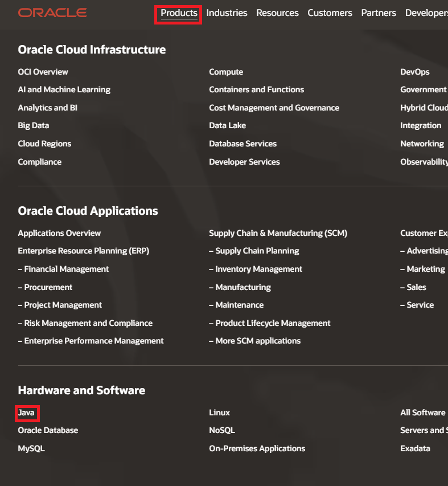Go to AI and Machine Learning

[x=64, y=89]
